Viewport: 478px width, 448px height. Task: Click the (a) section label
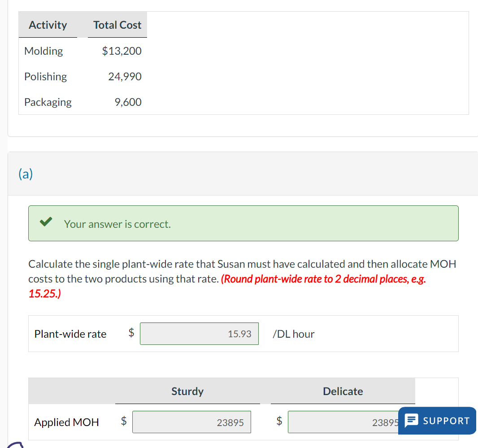point(26,174)
